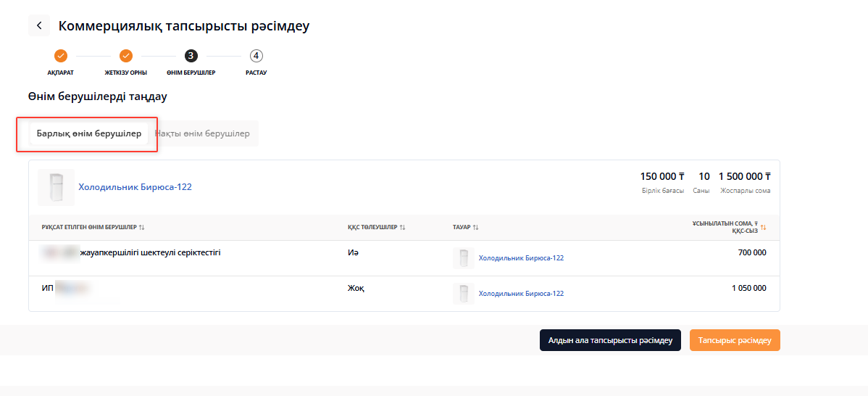Go to completed step Жеткізу орны
This screenshot has height=396, width=868.
(x=126, y=56)
